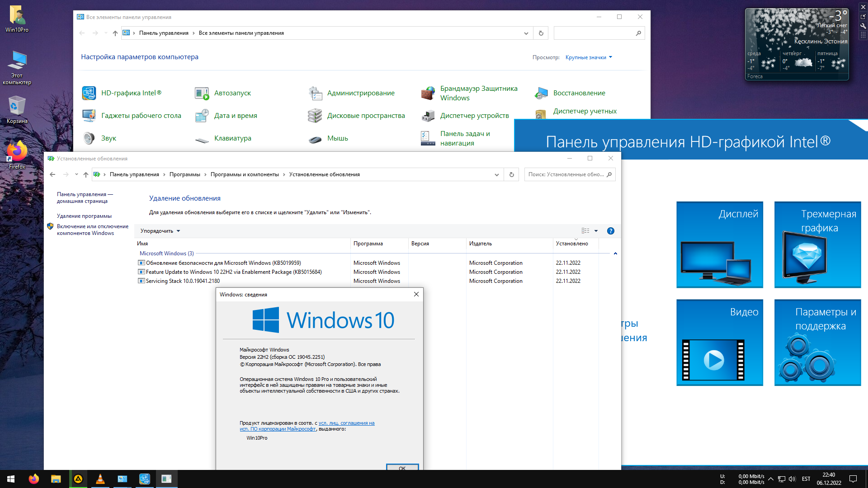Viewport: 868px width, 488px height.
Task: Open the Видео tile in Intel panel
Action: coord(720,343)
